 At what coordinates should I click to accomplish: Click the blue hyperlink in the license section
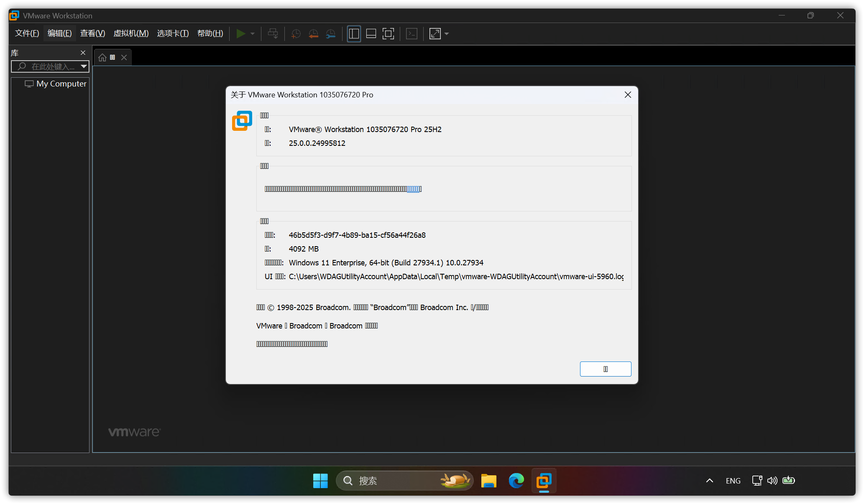[x=414, y=189]
